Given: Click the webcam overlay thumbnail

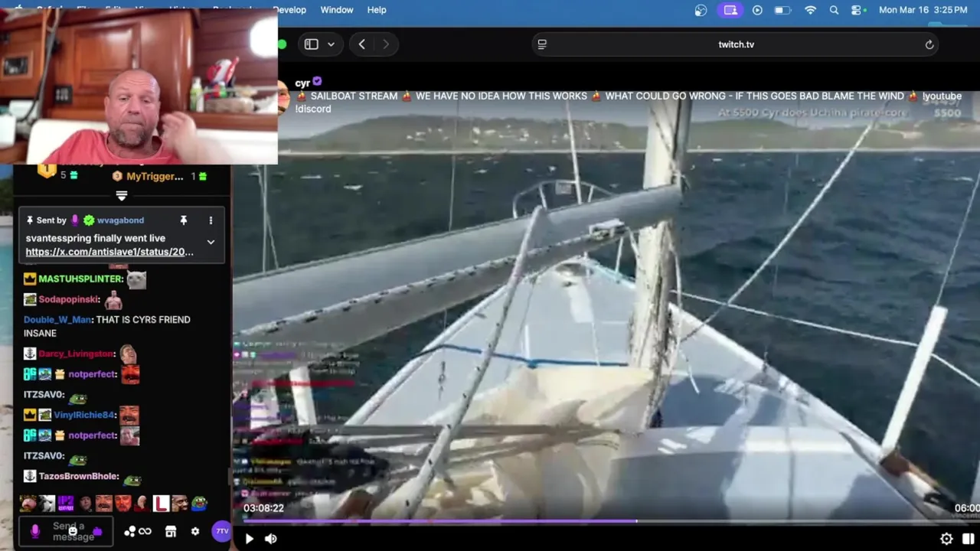Looking at the screenshot, I should click(x=139, y=86).
